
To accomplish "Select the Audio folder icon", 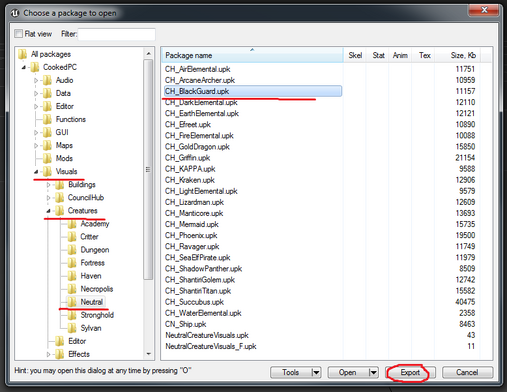I will click(48, 80).
